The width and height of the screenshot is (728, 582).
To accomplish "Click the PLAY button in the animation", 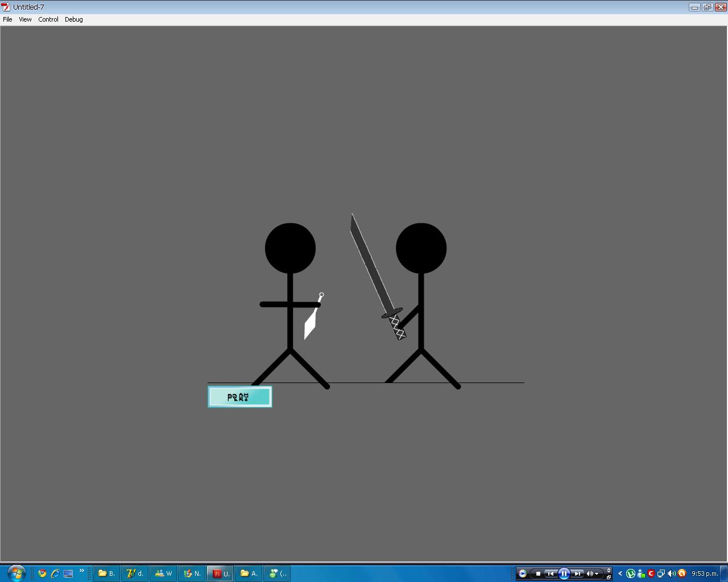I will click(x=239, y=397).
